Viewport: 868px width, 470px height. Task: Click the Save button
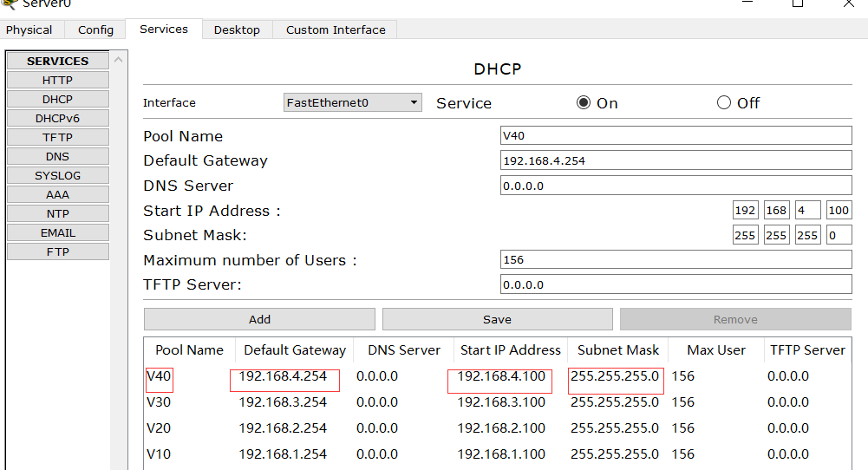497,319
